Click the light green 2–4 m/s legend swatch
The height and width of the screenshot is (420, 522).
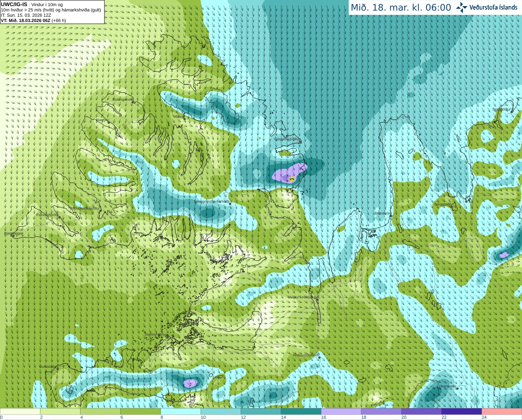click(x=60, y=411)
